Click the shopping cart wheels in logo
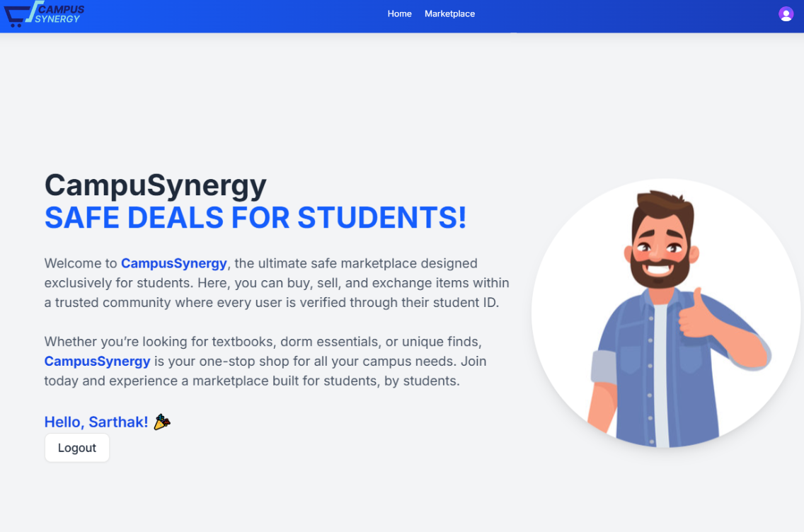Image resolution: width=804 pixels, height=532 pixels. coord(16,25)
